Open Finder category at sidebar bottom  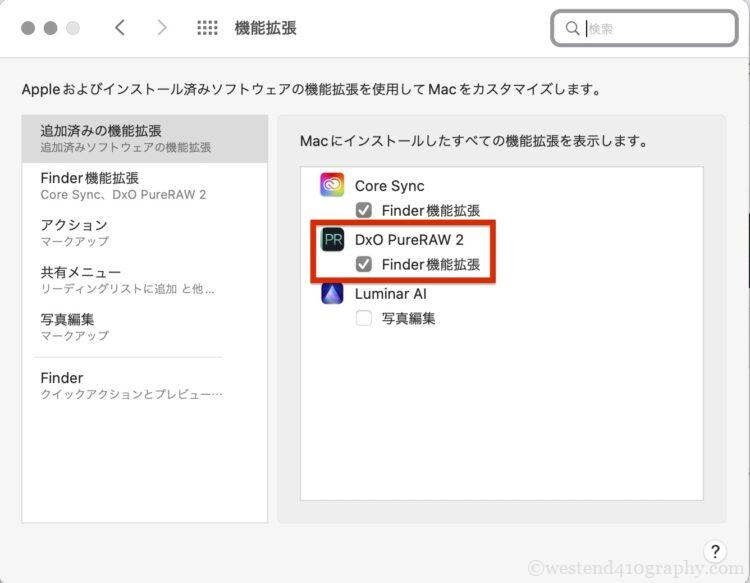tap(144, 385)
